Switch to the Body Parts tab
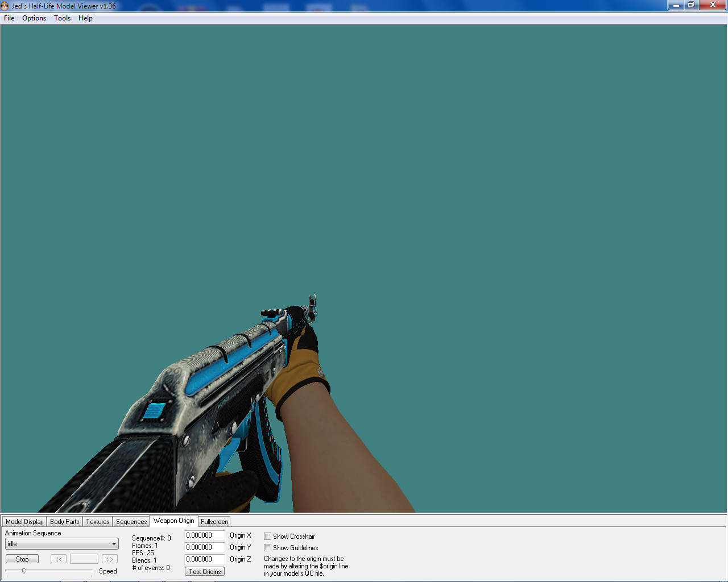The image size is (728, 582). (65, 521)
